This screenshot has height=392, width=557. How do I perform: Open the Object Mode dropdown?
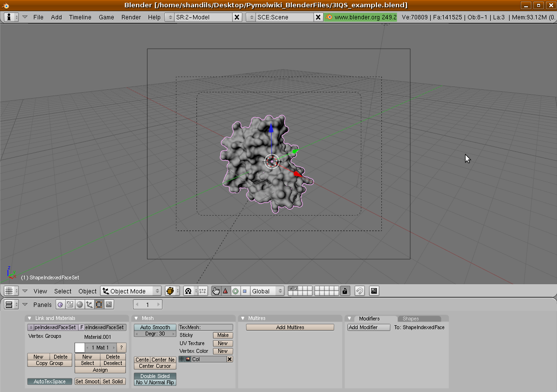131,291
